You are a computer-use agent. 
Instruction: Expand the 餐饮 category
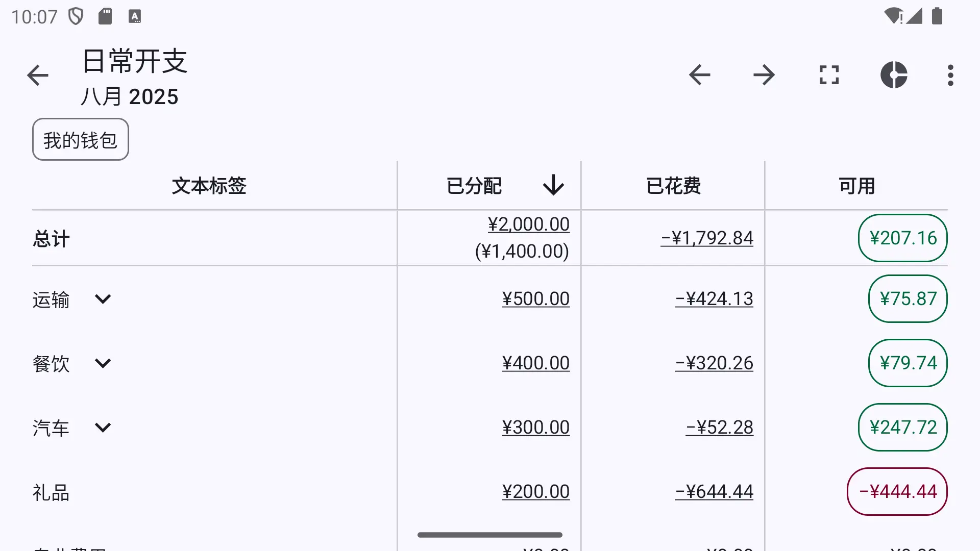pos(103,363)
